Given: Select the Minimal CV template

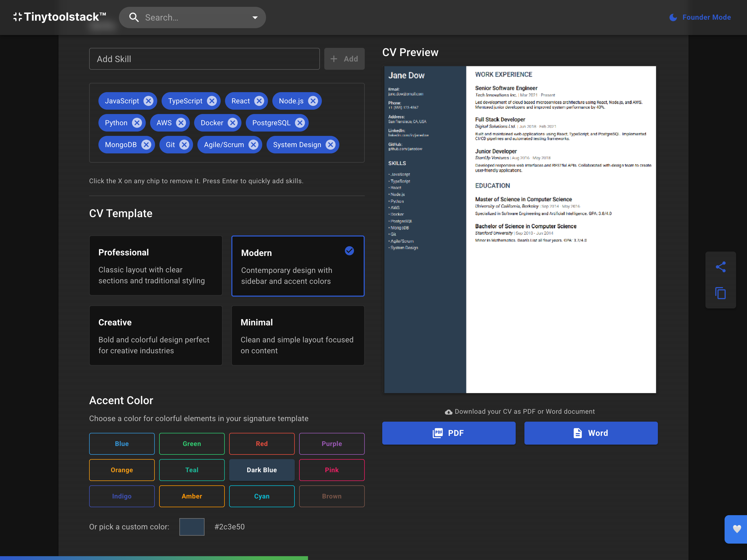Looking at the screenshot, I should (x=297, y=336).
